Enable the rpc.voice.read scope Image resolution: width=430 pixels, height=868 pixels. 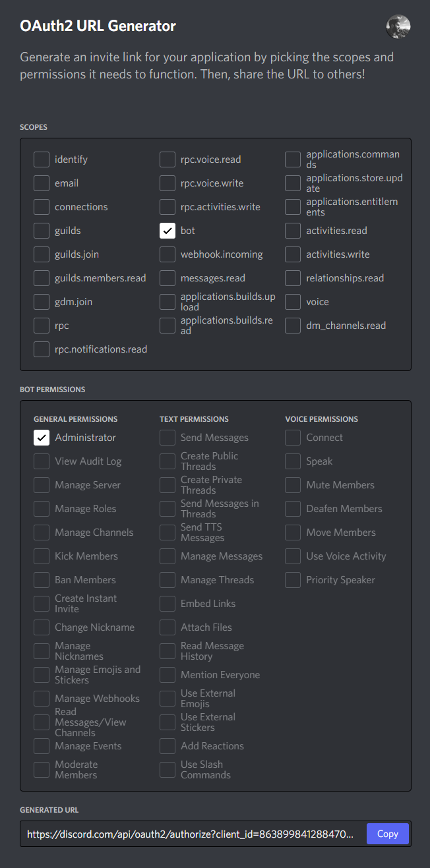coord(167,159)
